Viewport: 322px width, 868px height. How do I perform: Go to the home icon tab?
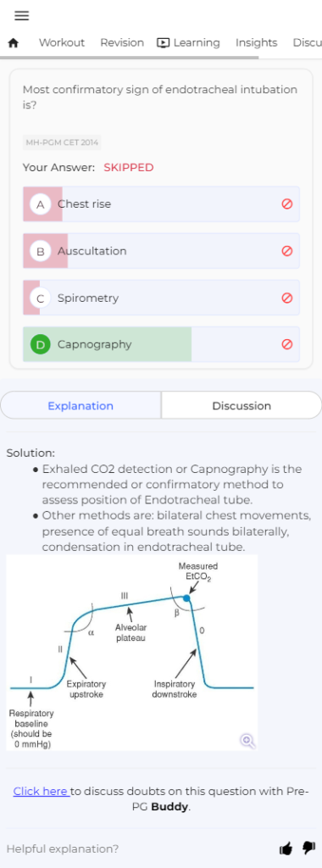14,42
